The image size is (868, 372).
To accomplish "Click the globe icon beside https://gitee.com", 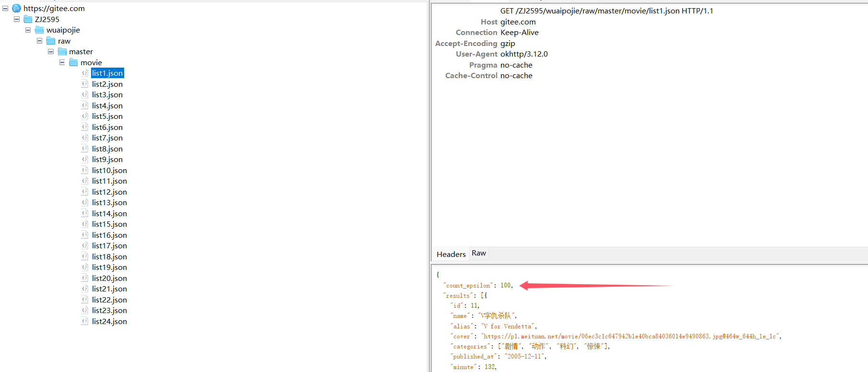I will pyautogui.click(x=16, y=8).
